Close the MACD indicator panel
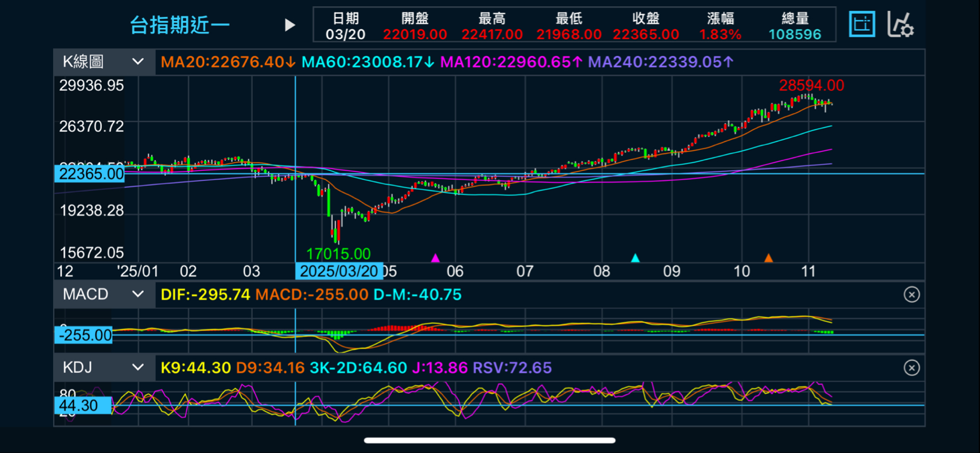980x453 pixels. (x=911, y=294)
